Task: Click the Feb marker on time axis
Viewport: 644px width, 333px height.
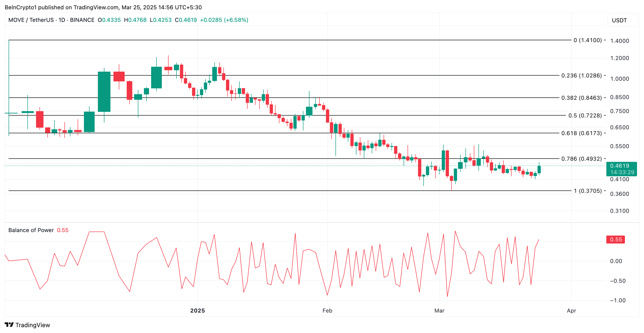Action: coord(327,310)
